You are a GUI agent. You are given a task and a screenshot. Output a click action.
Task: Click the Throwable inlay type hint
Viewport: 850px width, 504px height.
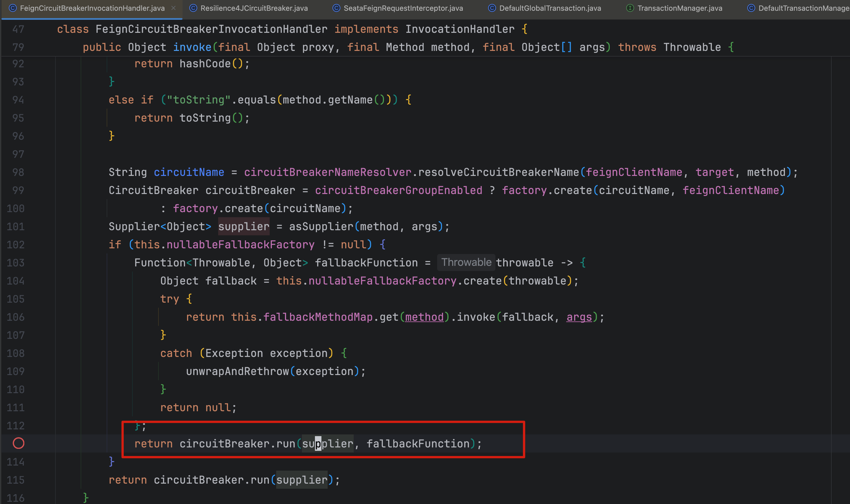pyautogui.click(x=466, y=262)
